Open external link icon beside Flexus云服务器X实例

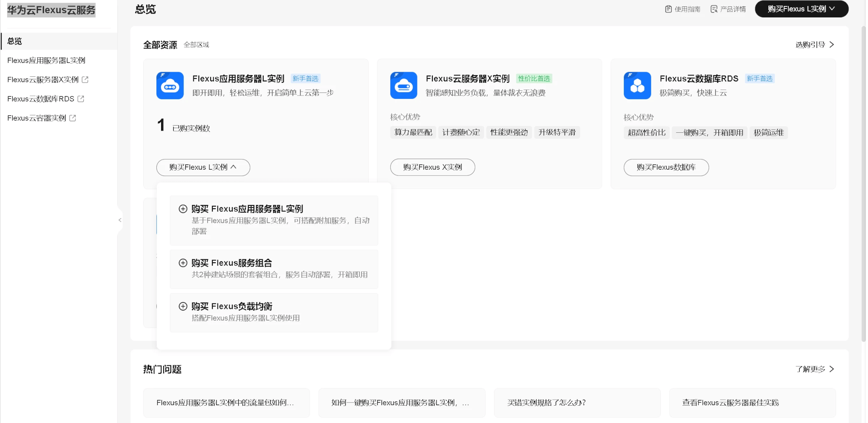pyautogui.click(x=85, y=79)
